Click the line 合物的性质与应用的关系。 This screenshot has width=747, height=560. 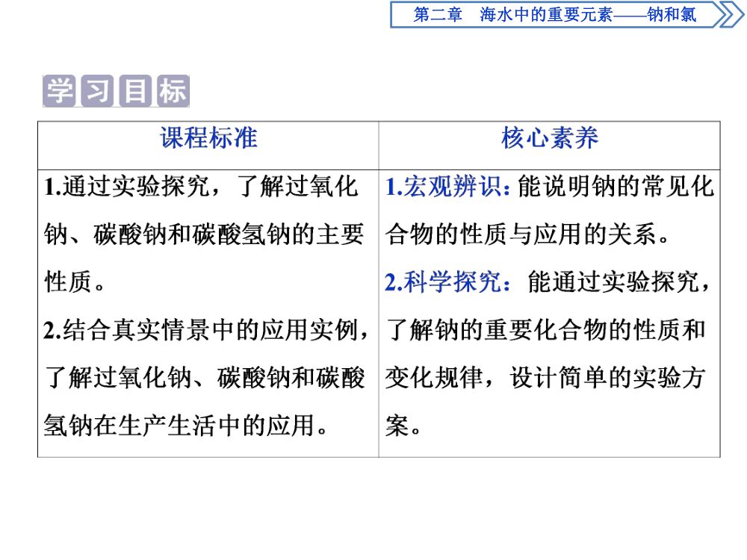tap(528, 234)
